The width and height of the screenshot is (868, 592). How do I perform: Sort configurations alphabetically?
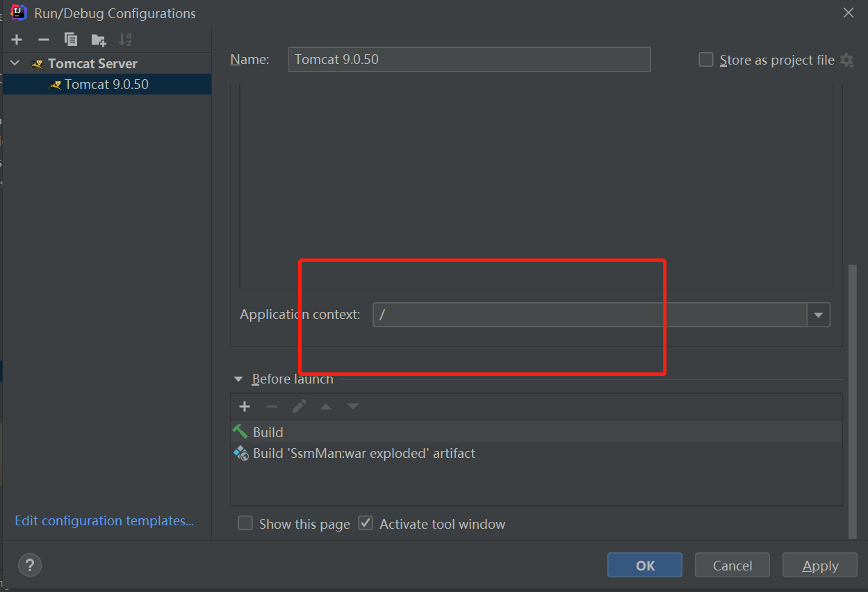[125, 40]
